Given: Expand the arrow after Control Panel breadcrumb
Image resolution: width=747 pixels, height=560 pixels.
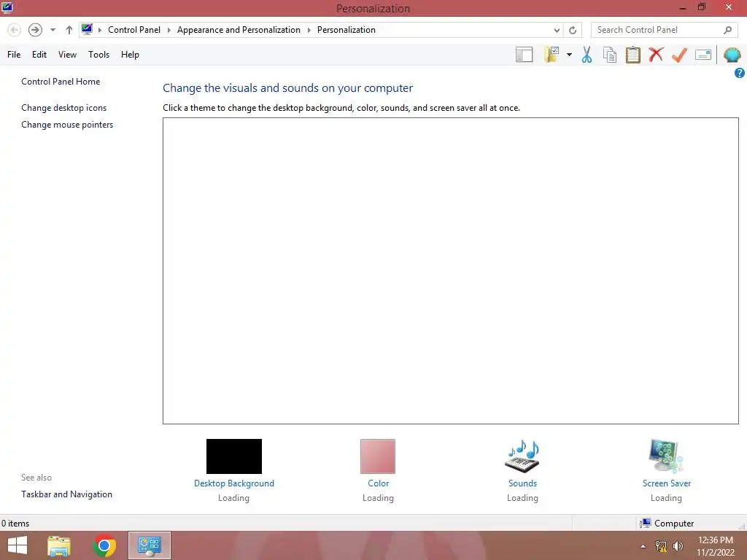Looking at the screenshot, I should 169,30.
